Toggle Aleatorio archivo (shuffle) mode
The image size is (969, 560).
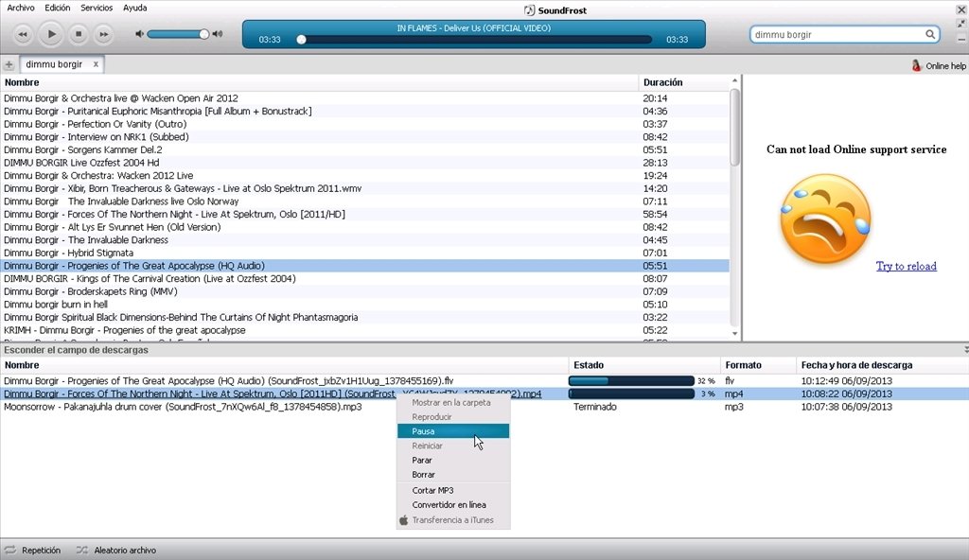point(116,551)
